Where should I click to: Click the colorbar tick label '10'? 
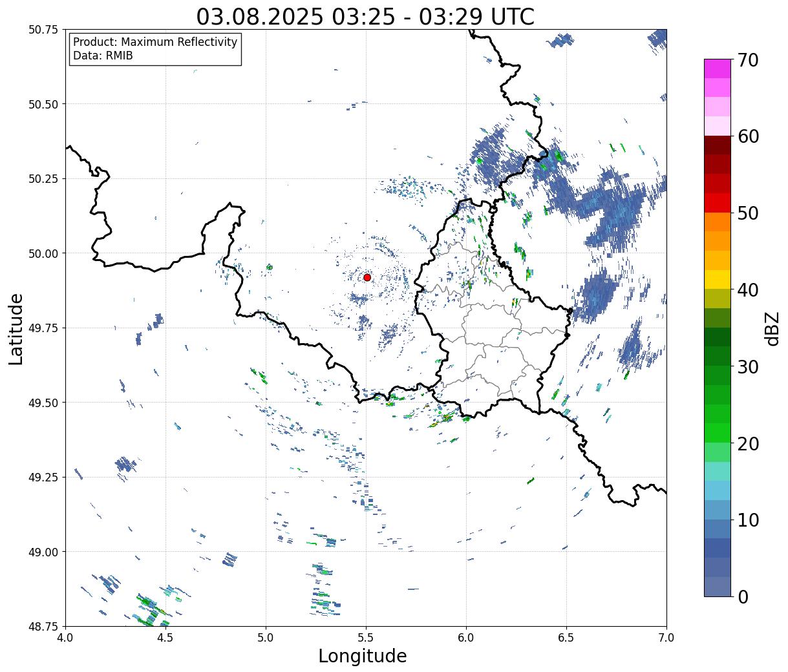(749, 520)
